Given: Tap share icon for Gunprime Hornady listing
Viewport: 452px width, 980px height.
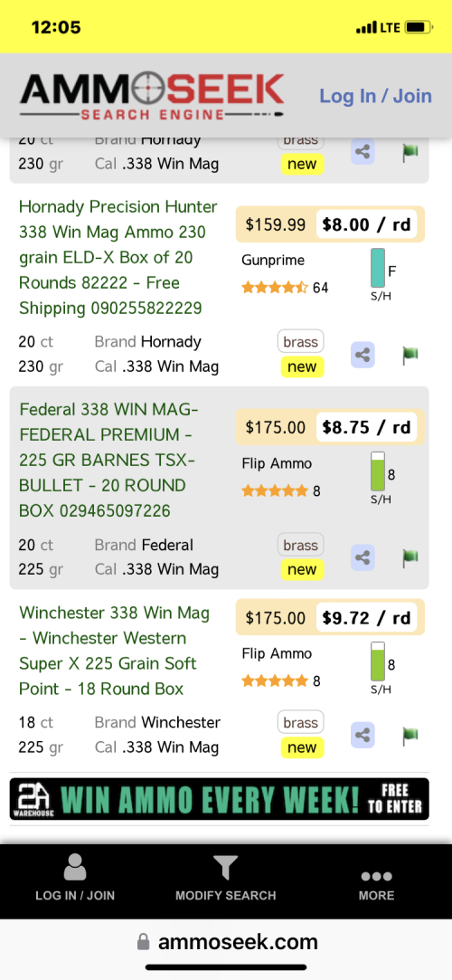Looking at the screenshot, I should (363, 355).
